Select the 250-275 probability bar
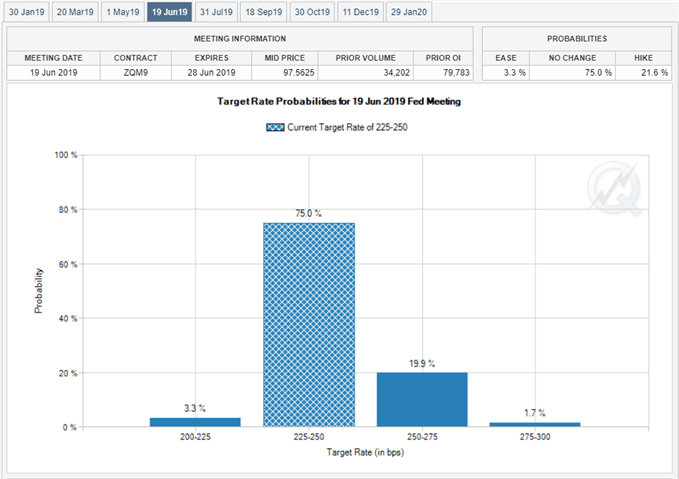 pyautogui.click(x=422, y=399)
